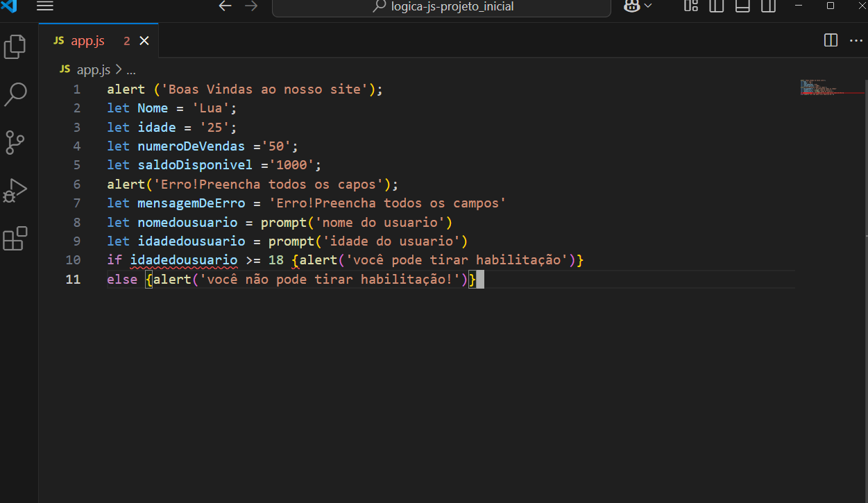Maximize the VS Code window
The width and height of the screenshot is (868, 503).
tap(831, 6)
